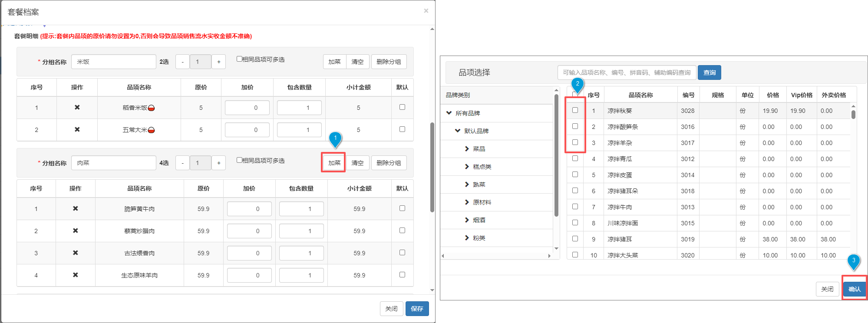
Task: Remove 脆笋黄牛肉 via its X icon
Action: click(75, 208)
